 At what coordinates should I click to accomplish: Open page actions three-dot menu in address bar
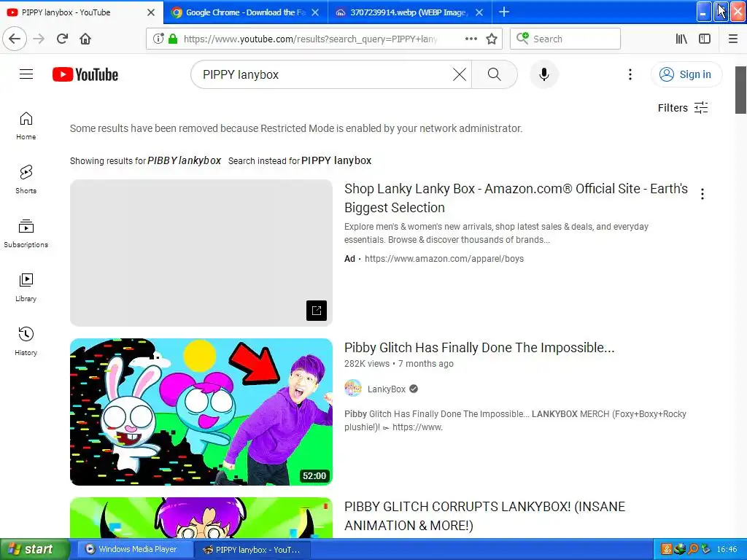[471, 39]
